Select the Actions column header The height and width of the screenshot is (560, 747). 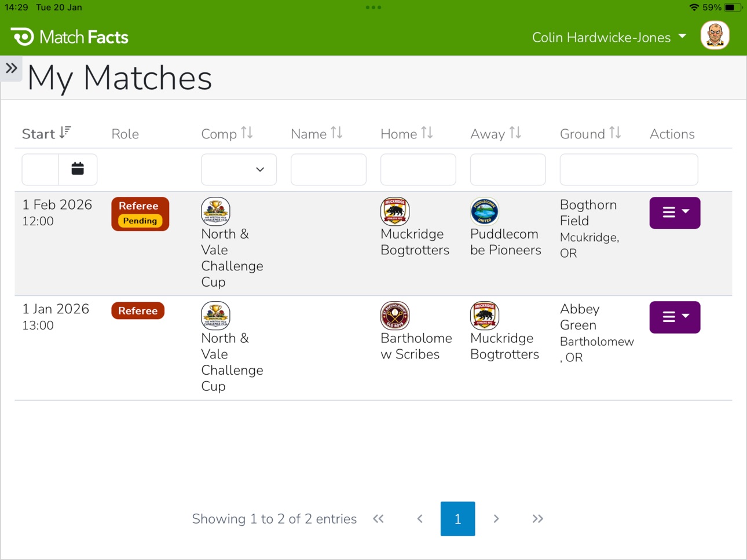click(x=672, y=134)
